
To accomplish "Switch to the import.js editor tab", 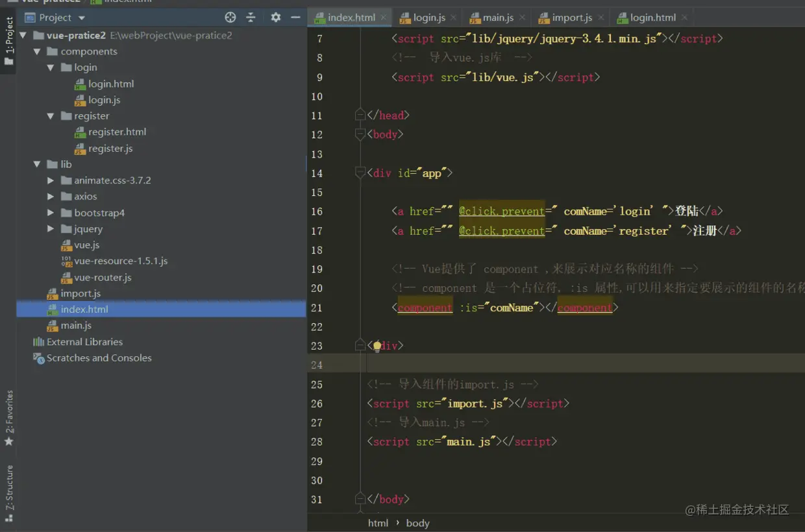I will (x=572, y=18).
